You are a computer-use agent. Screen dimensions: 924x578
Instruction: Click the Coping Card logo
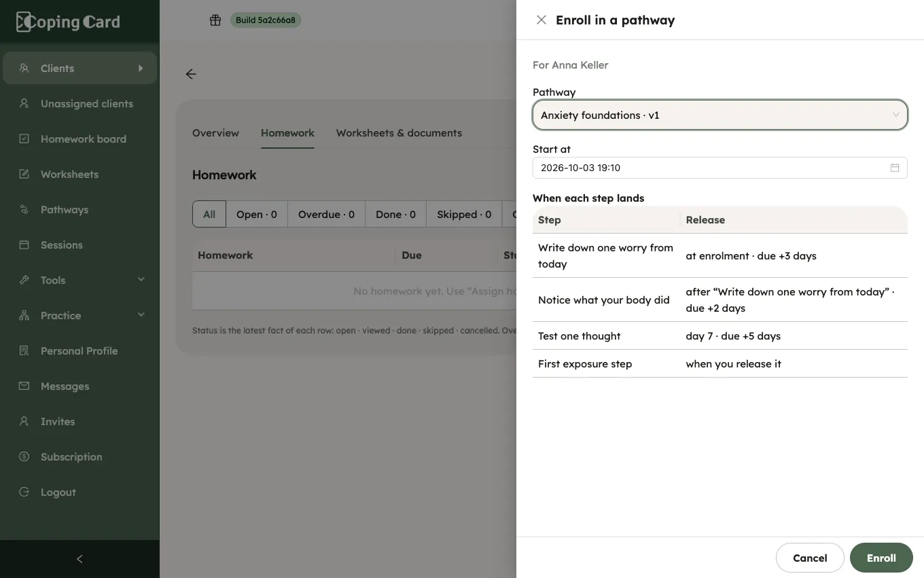68,22
